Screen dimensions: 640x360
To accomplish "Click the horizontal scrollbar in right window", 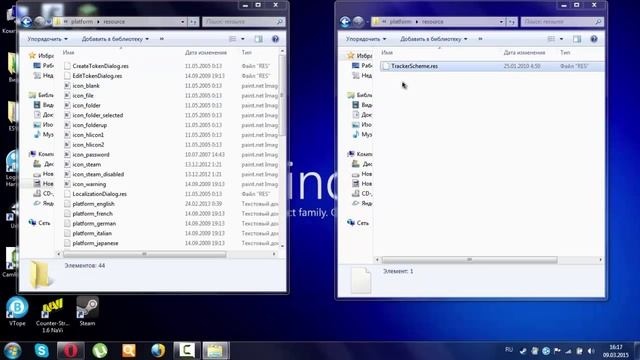I will (469, 260).
